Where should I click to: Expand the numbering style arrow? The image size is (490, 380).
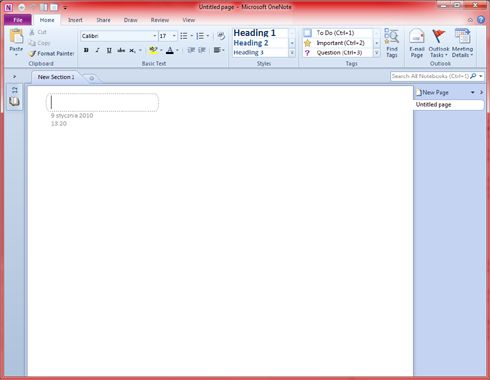tap(208, 36)
